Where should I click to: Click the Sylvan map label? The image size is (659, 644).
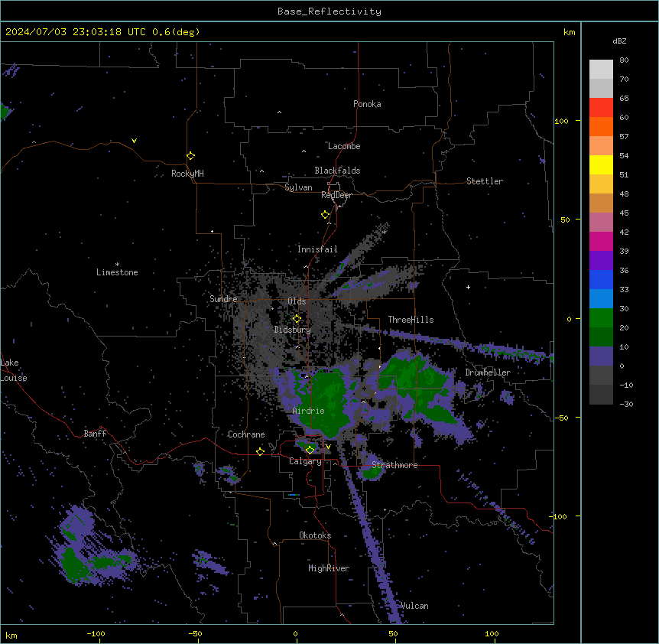point(298,187)
